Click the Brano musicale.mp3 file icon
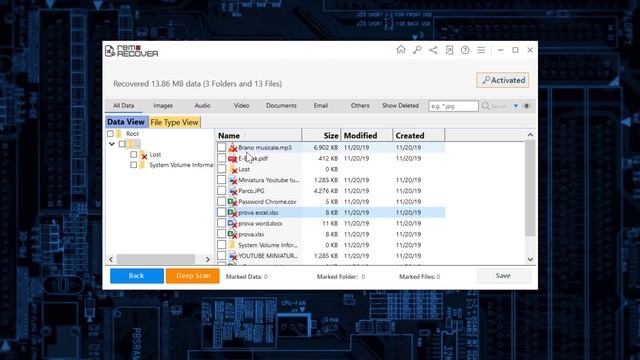 pyautogui.click(x=233, y=147)
